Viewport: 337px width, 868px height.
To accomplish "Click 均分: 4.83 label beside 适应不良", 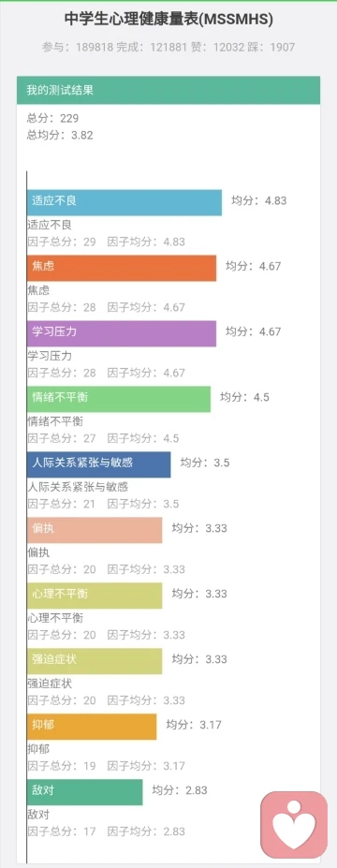I will [259, 201].
